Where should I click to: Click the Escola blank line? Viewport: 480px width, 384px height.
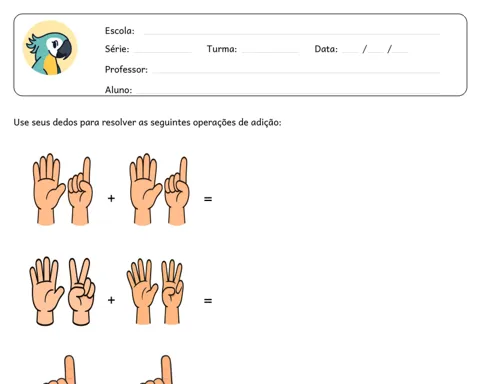click(x=292, y=33)
